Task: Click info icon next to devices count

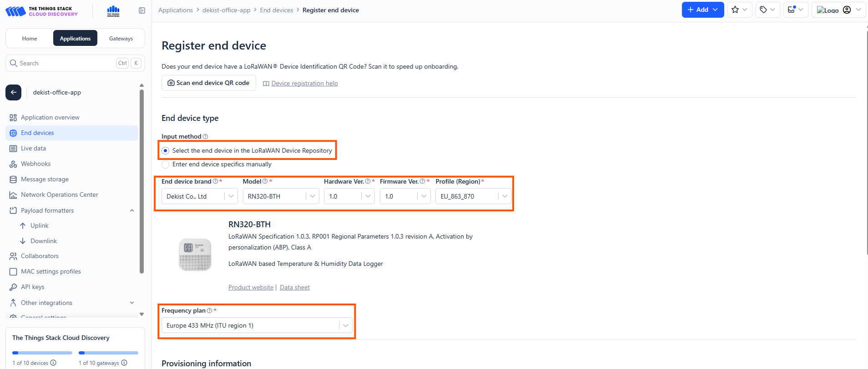Action: point(53,363)
